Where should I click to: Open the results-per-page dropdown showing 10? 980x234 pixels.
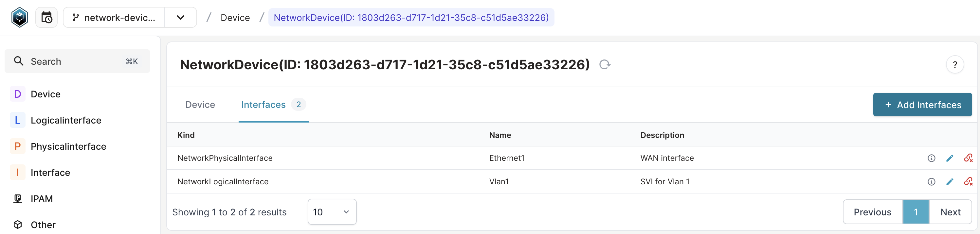331,211
